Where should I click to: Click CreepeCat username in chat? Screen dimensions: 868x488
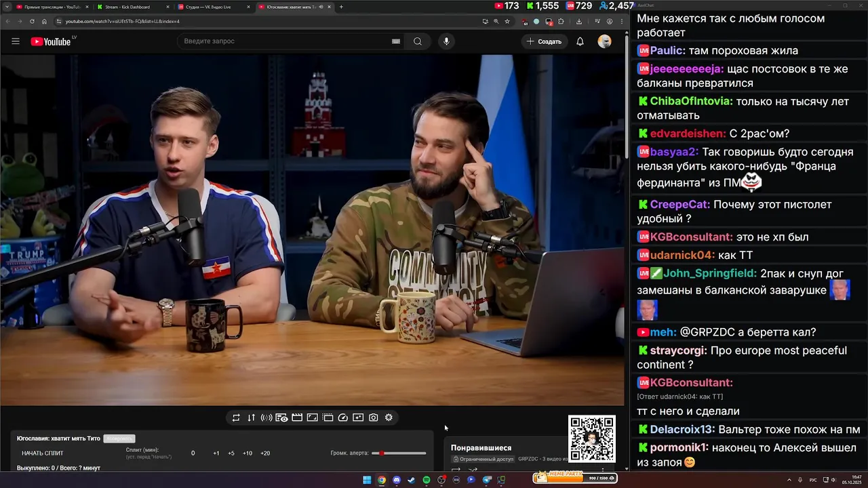[680, 204]
